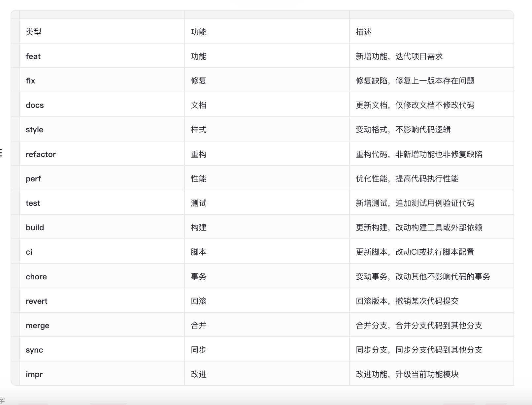Image resolution: width=532 pixels, height=405 pixels.
Task: Click the '合并' function cell
Action: coord(267,325)
